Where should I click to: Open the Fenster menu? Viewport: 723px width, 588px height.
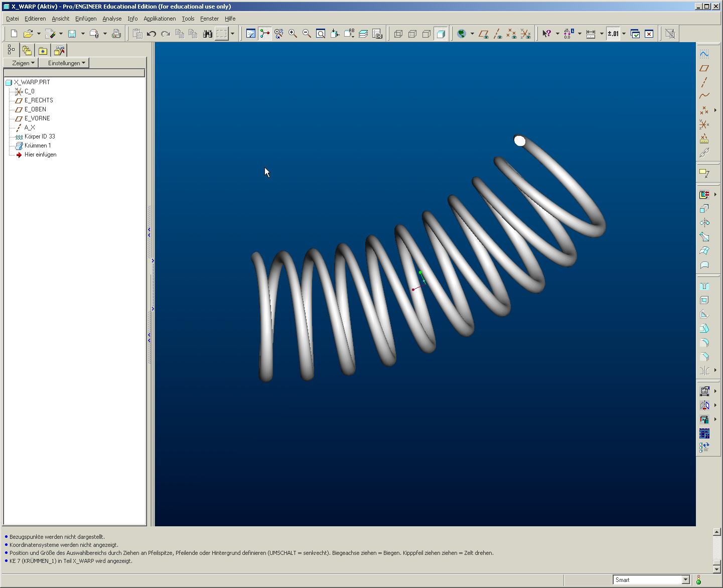click(209, 19)
